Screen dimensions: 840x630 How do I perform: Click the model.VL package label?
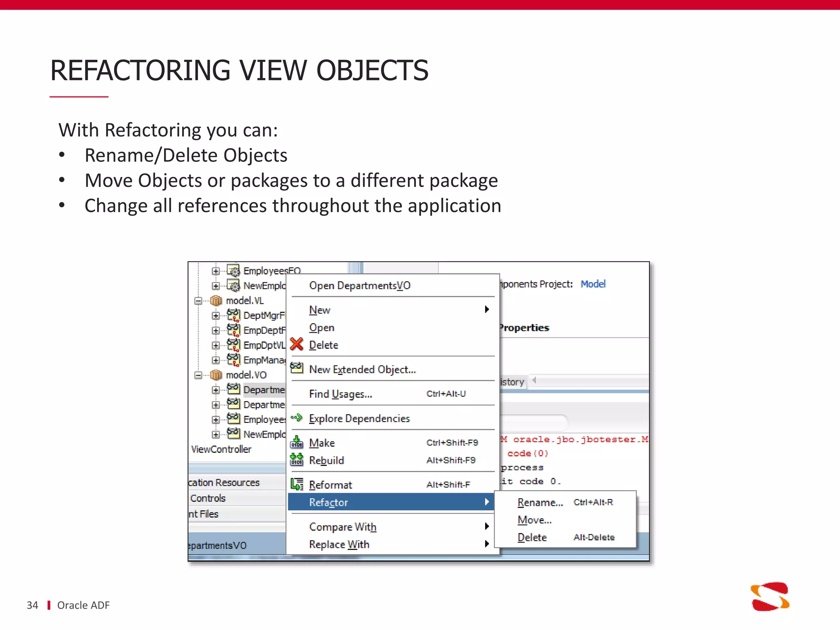[245, 301]
